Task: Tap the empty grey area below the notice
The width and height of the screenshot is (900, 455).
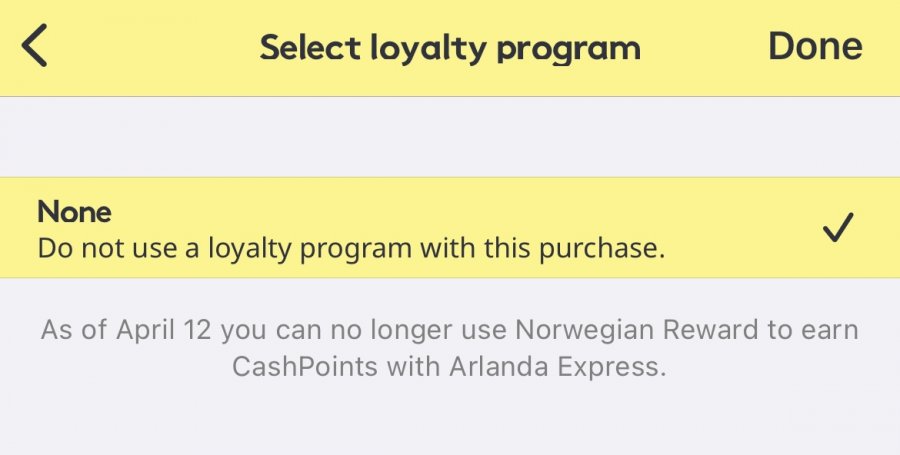Action: (x=450, y=420)
